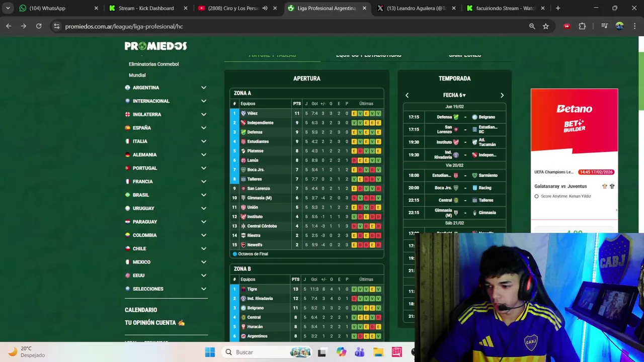Open the Extensions puzzle menu
The image size is (644, 362).
click(582, 26)
